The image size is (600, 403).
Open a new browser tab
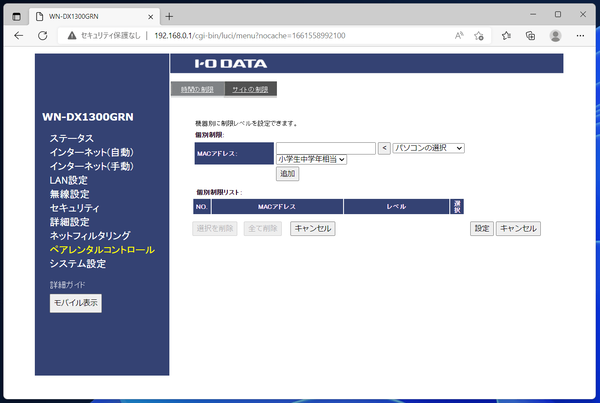pos(169,16)
